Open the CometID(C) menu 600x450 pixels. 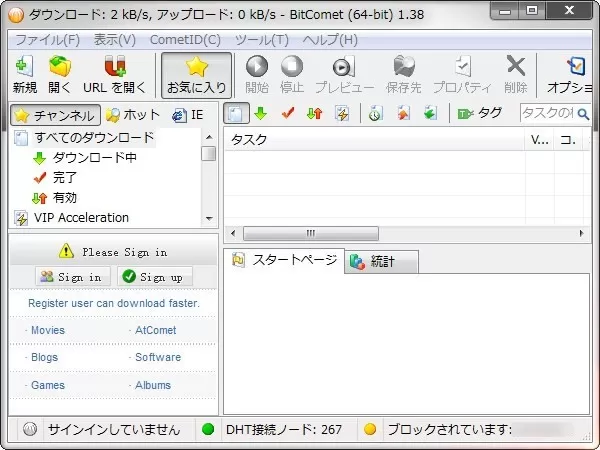tap(185, 40)
